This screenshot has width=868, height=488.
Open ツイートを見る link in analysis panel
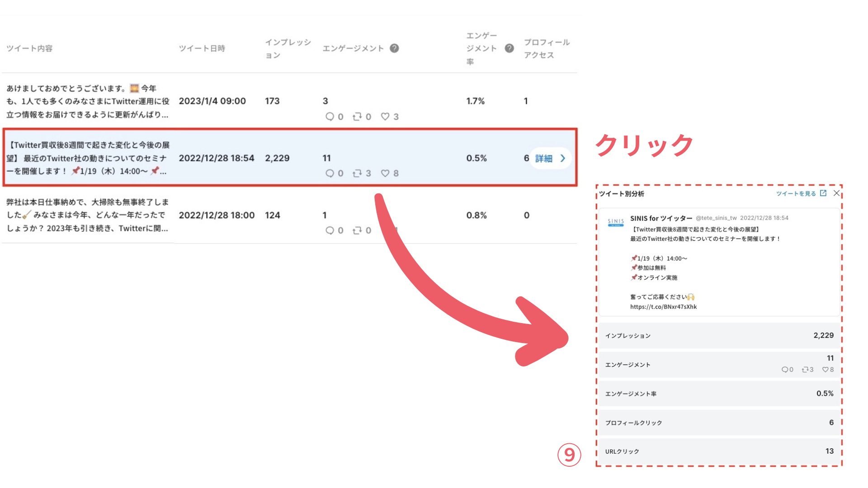[796, 193]
